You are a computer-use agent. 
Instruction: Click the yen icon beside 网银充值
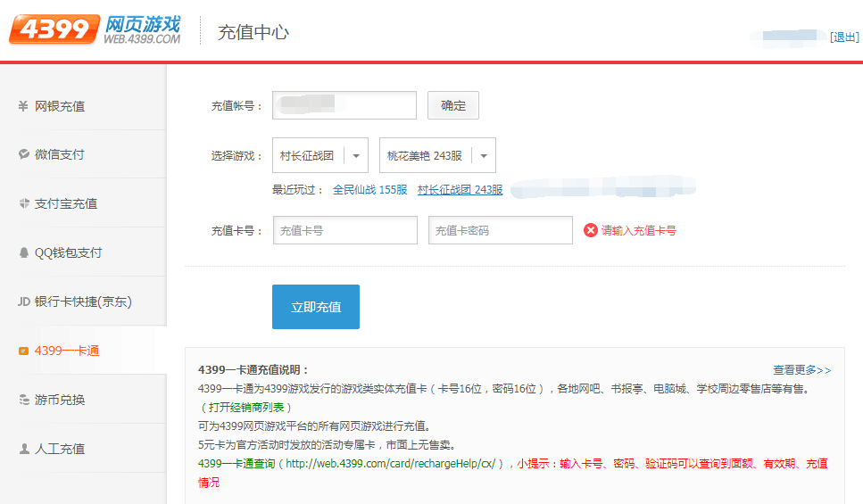click(23, 105)
